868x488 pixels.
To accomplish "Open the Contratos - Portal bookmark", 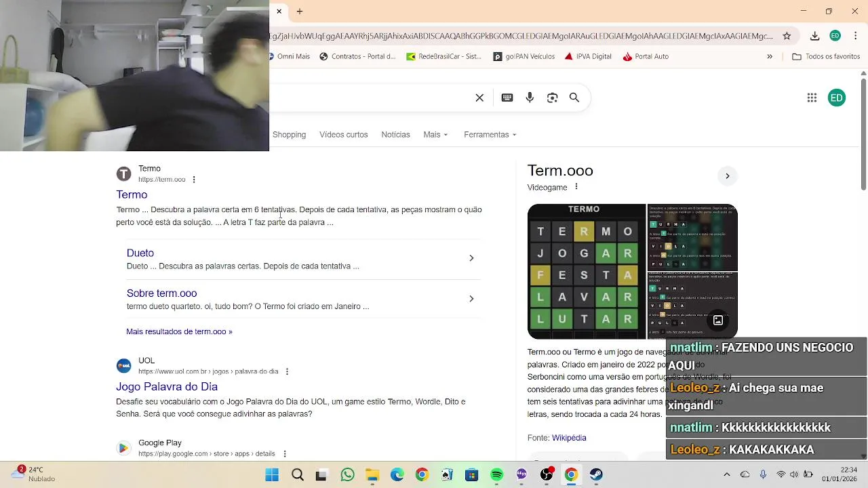I will (357, 56).
